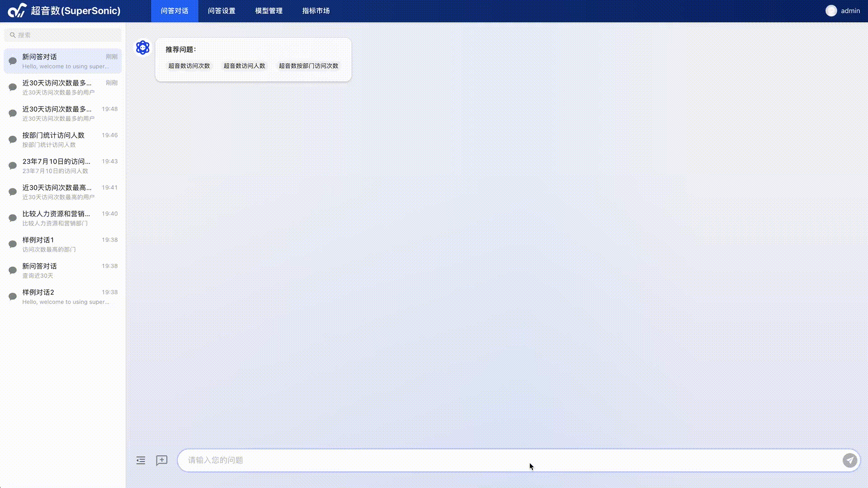Click the chatbot avatar icon
Viewport: 868px width, 488px height.
point(142,47)
